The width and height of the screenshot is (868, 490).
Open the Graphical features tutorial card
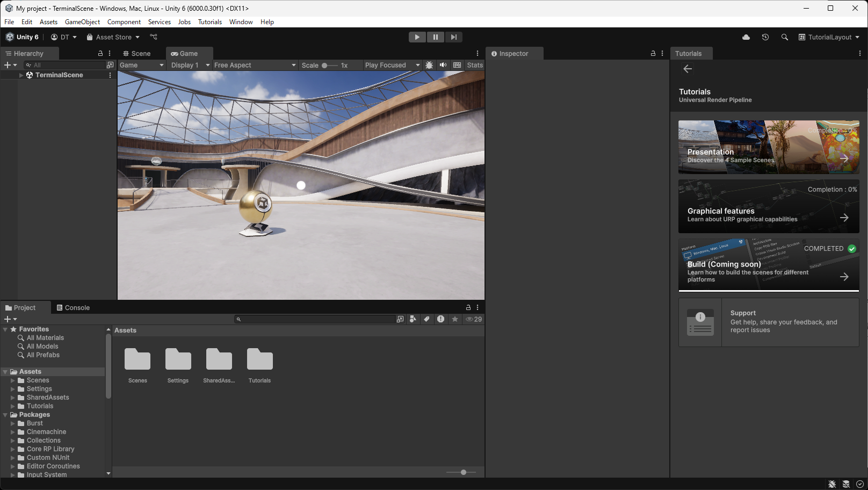point(769,206)
